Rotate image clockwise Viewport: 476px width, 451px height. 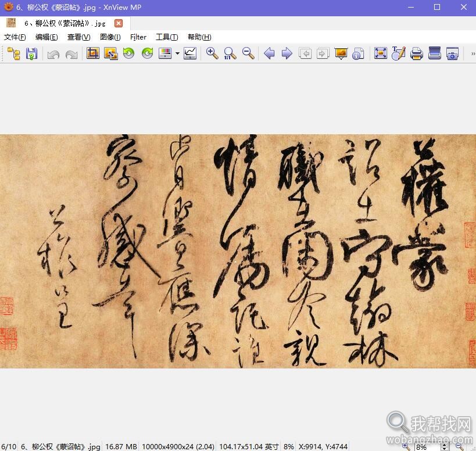[x=147, y=53]
